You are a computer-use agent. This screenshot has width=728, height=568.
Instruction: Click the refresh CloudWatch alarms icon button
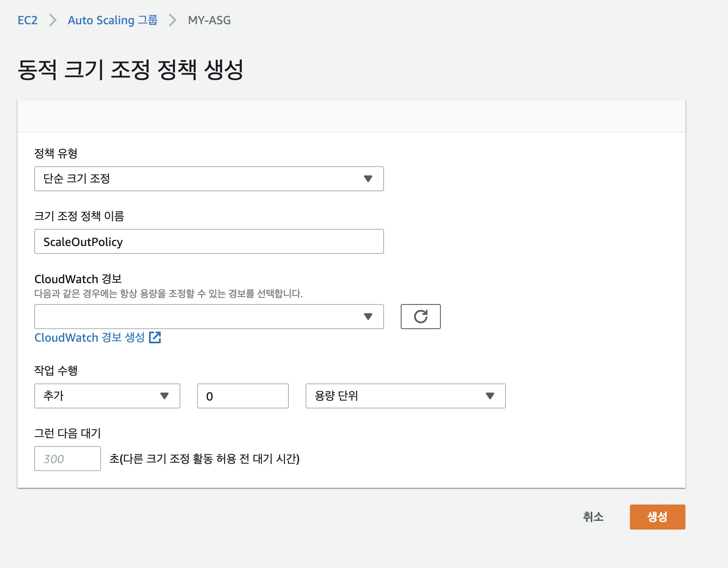tap(420, 317)
